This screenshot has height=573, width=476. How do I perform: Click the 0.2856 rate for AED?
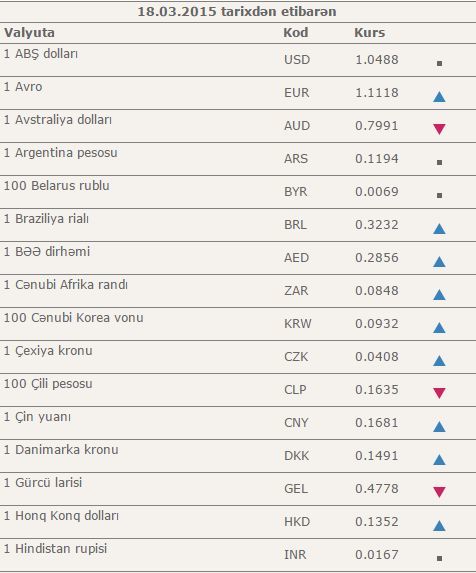point(377,258)
